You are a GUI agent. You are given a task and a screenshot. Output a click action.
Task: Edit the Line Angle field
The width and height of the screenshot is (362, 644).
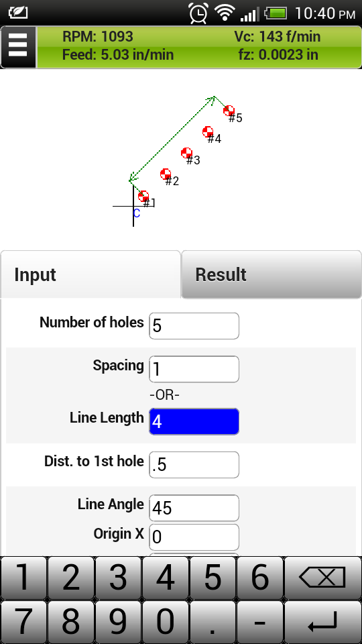coord(194,508)
